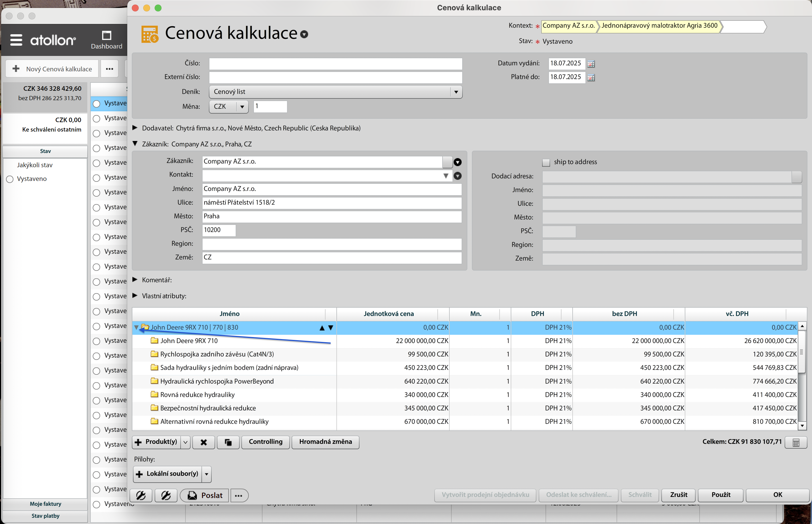Recalculate total with calculator button
Image resolution: width=812 pixels, height=524 pixels.
pos(795,442)
